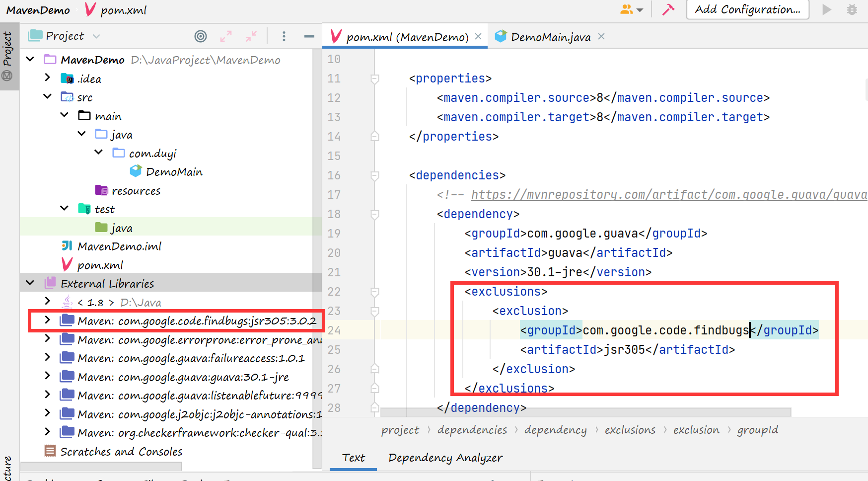Viewport: 868px width, 481px height.
Task: Click the error_prone library folder icon
Action: tap(67, 339)
